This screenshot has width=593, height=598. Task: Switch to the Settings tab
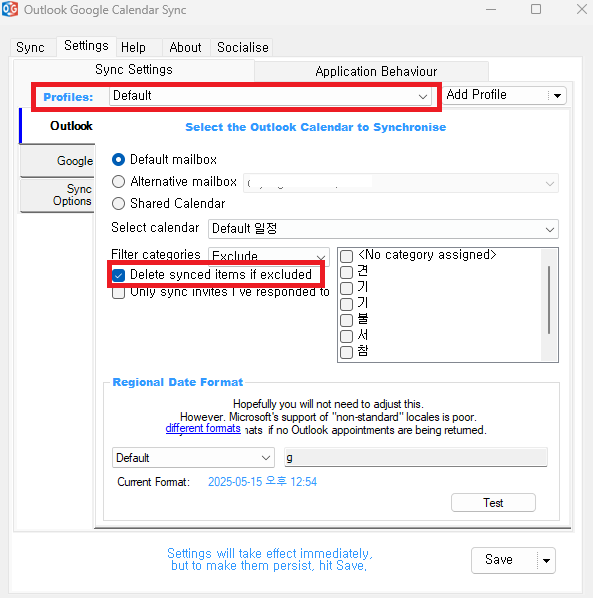point(86,46)
